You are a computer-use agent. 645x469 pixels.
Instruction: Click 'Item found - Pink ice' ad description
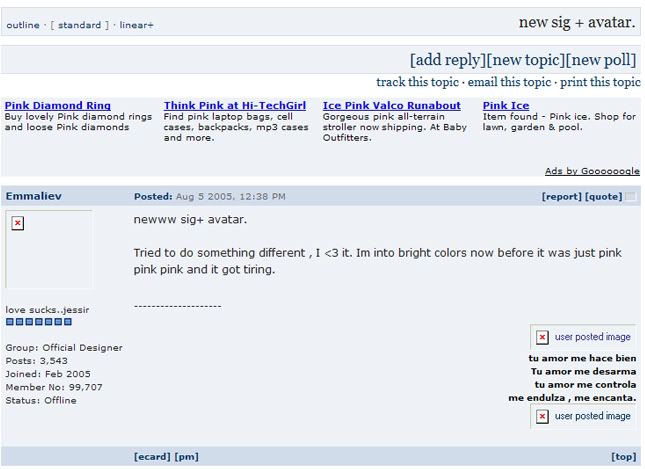pyautogui.click(x=559, y=122)
